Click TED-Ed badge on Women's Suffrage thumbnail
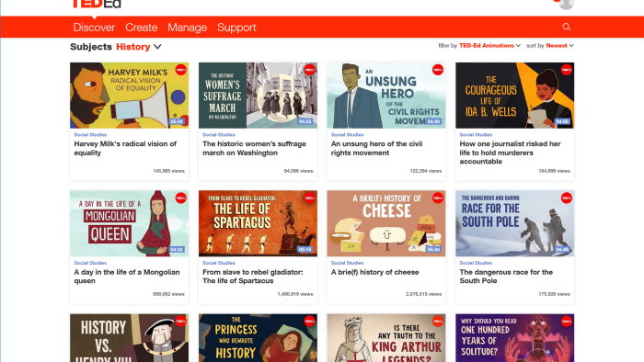This screenshot has width=644, height=362. pyautogui.click(x=309, y=70)
